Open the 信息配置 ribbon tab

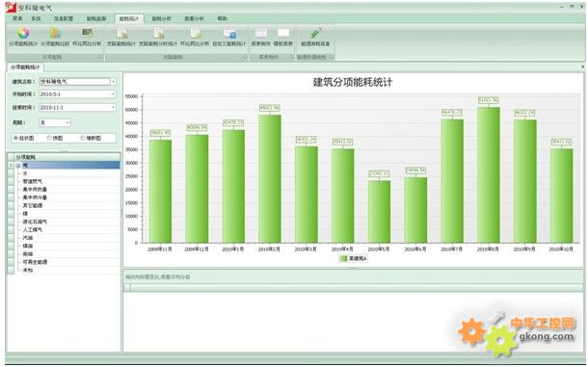(64, 18)
